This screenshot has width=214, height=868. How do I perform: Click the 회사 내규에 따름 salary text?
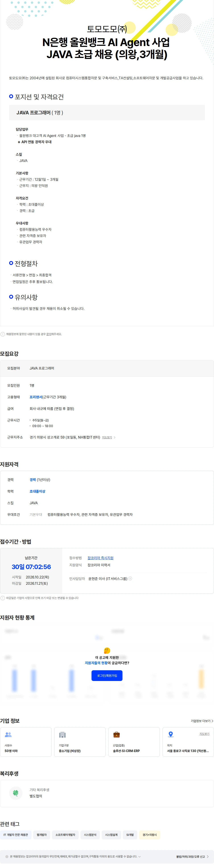click(52, 409)
